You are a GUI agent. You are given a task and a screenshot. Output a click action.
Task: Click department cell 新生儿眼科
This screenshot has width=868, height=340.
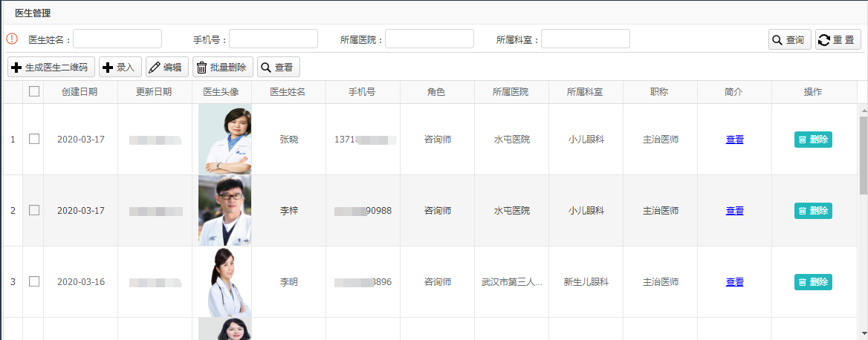point(586,282)
